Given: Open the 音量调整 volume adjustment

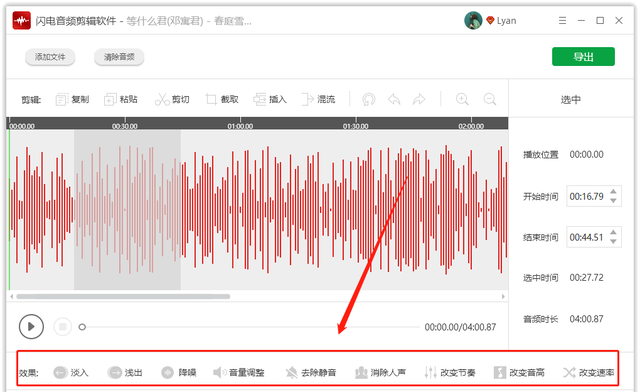Looking at the screenshot, I should [x=239, y=372].
